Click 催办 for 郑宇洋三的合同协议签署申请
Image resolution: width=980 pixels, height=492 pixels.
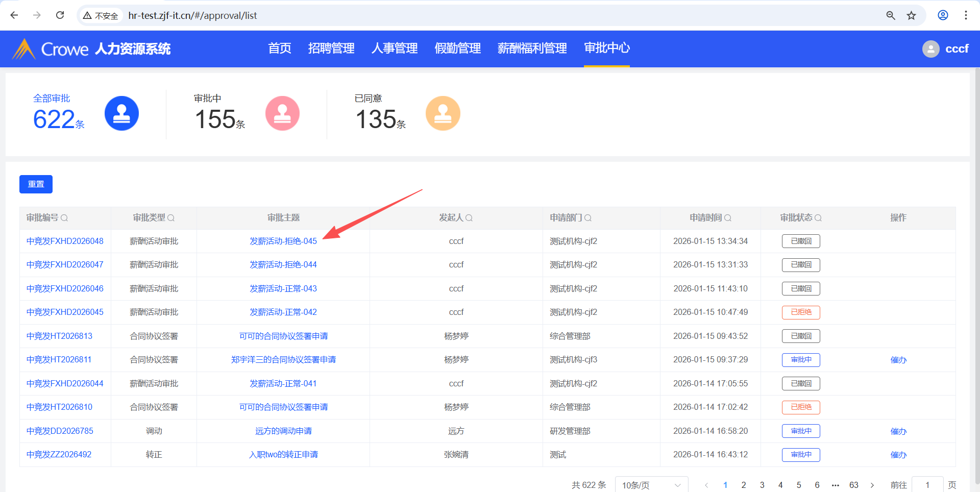(898, 360)
